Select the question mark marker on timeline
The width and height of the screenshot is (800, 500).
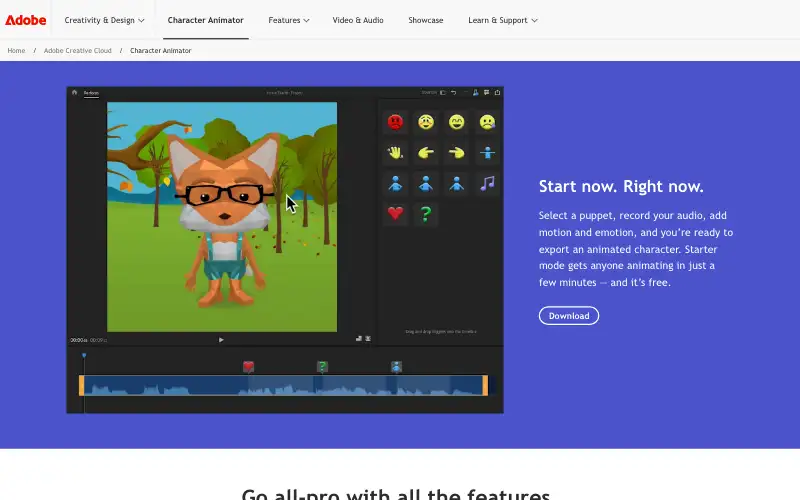tap(322, 366)
